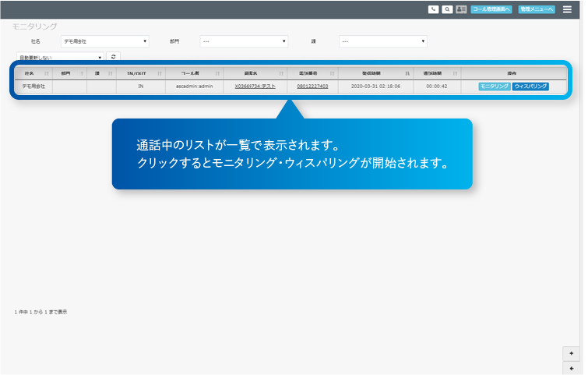Sort table by 社名 column arrows
Viewport: 588px width, 375px height.
47,73
